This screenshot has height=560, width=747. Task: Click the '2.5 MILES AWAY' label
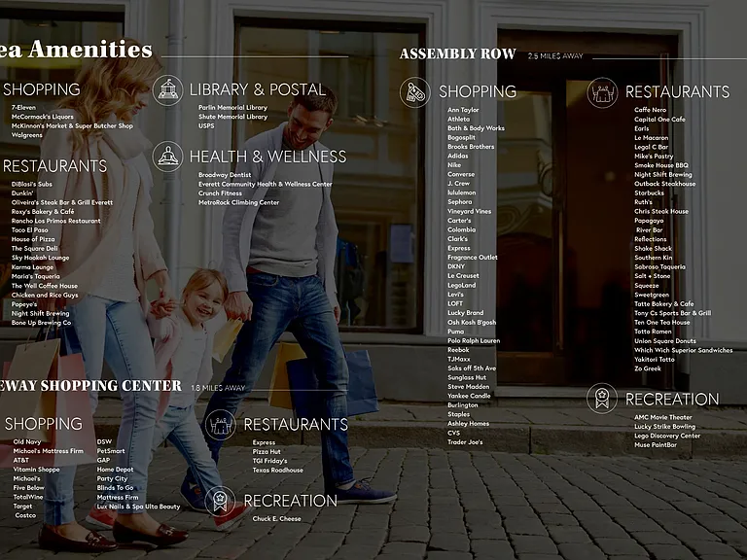tap(555, 56)
